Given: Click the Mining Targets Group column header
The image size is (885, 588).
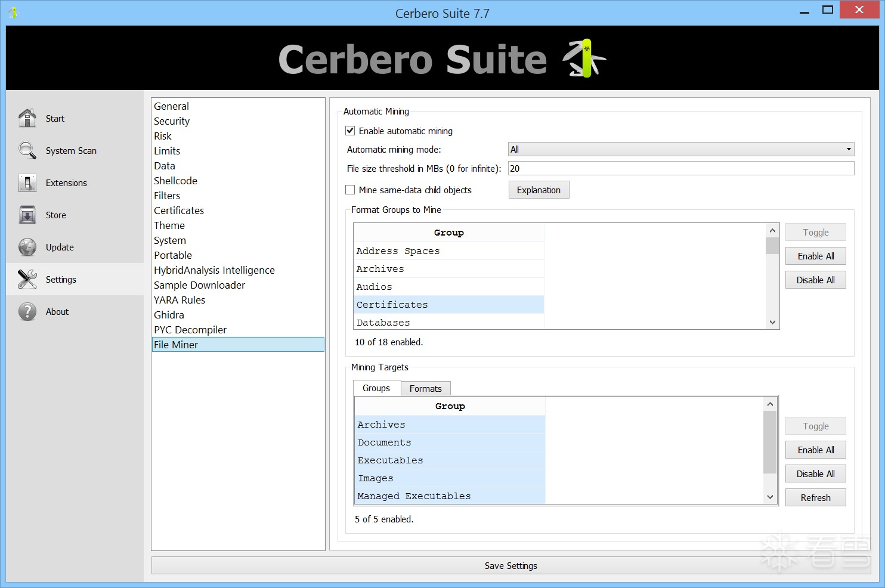Looking at the screenshot, I should point(450,406).
